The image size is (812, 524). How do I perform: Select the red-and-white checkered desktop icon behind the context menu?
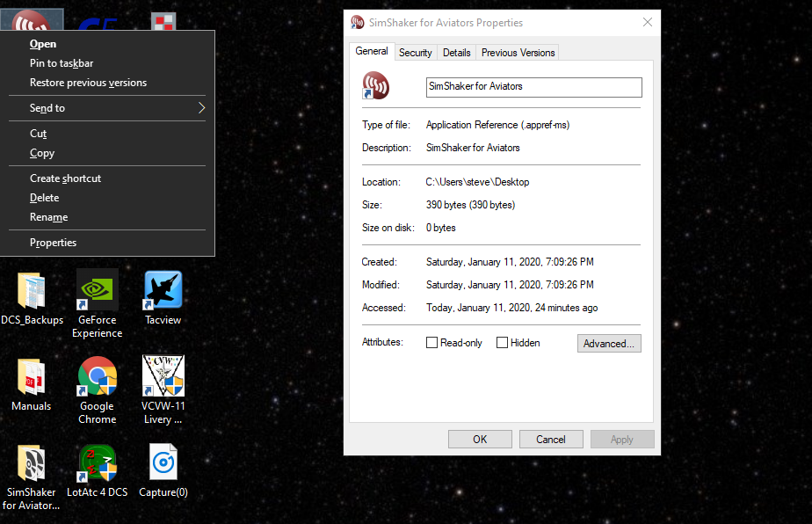coord(163,22)
